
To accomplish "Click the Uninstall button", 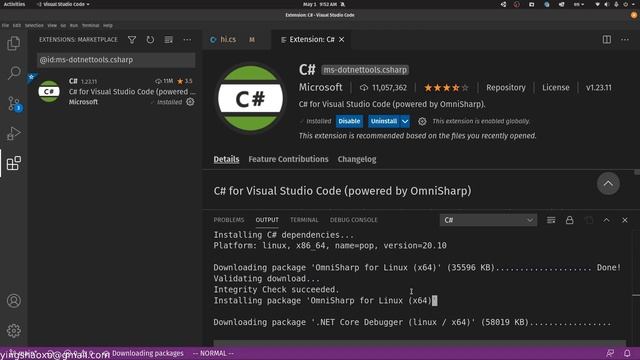I will [384, 121].
